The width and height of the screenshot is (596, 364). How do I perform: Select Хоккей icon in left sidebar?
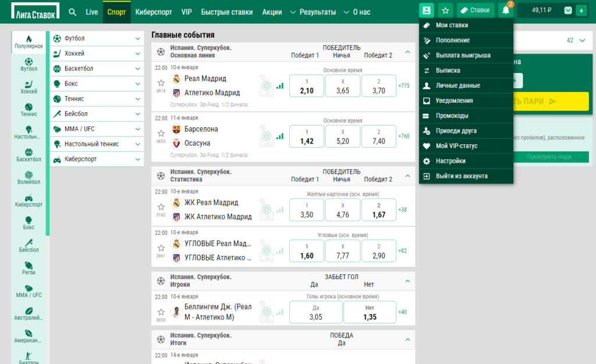click(x=29, y=87)
